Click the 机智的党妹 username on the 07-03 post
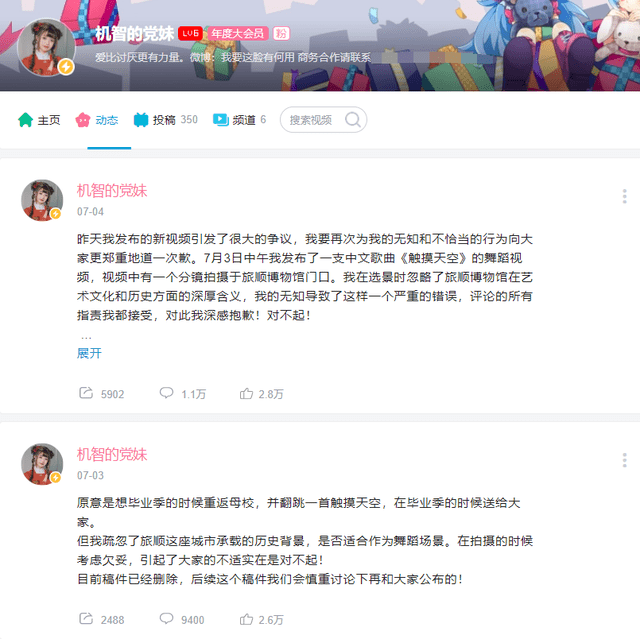 click(112, 454)
